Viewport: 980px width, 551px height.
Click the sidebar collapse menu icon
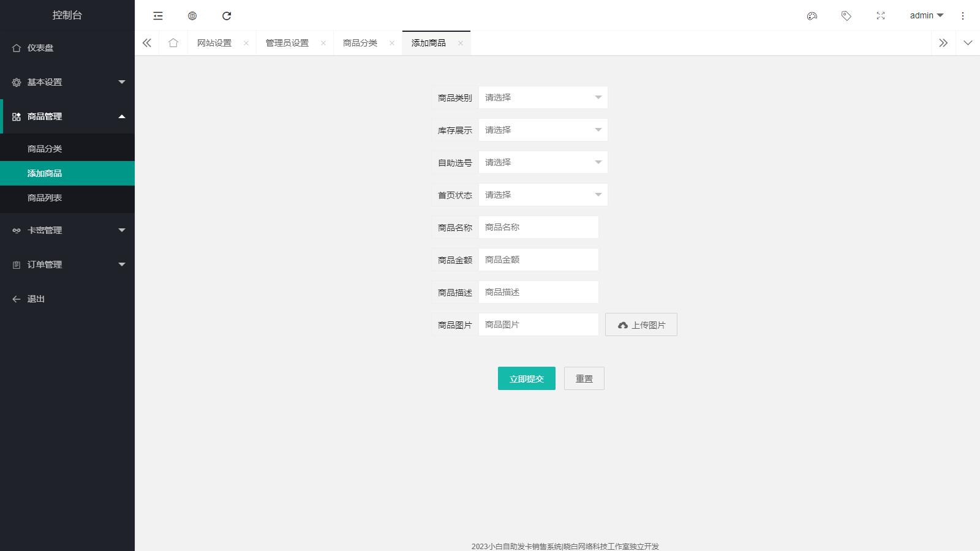tap(158, 16)
